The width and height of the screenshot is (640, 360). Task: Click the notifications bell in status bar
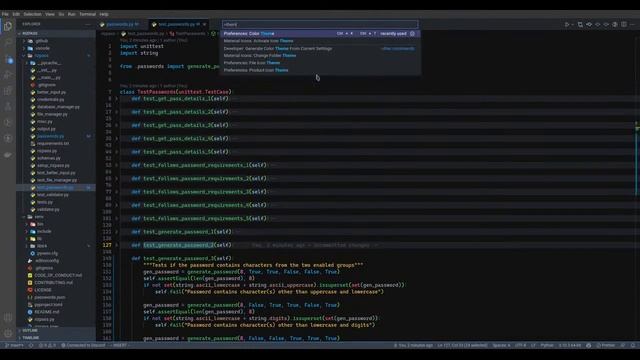tap(632, 345)
